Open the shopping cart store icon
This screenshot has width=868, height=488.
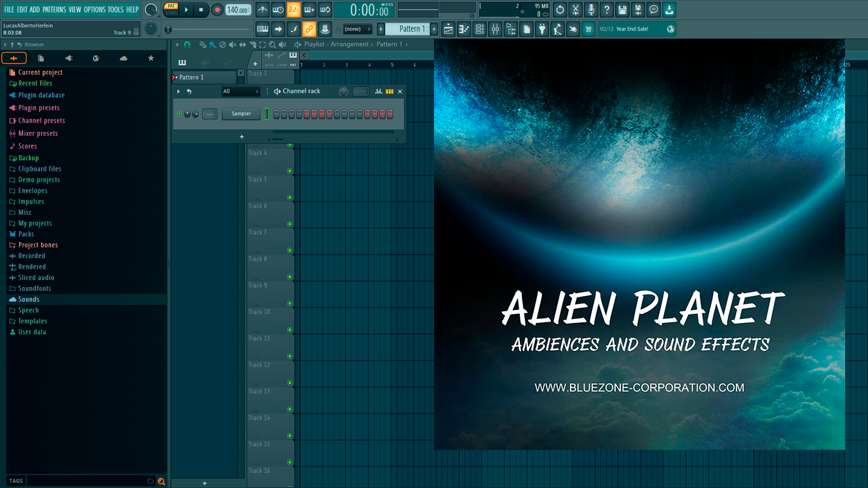pos(588,29)
